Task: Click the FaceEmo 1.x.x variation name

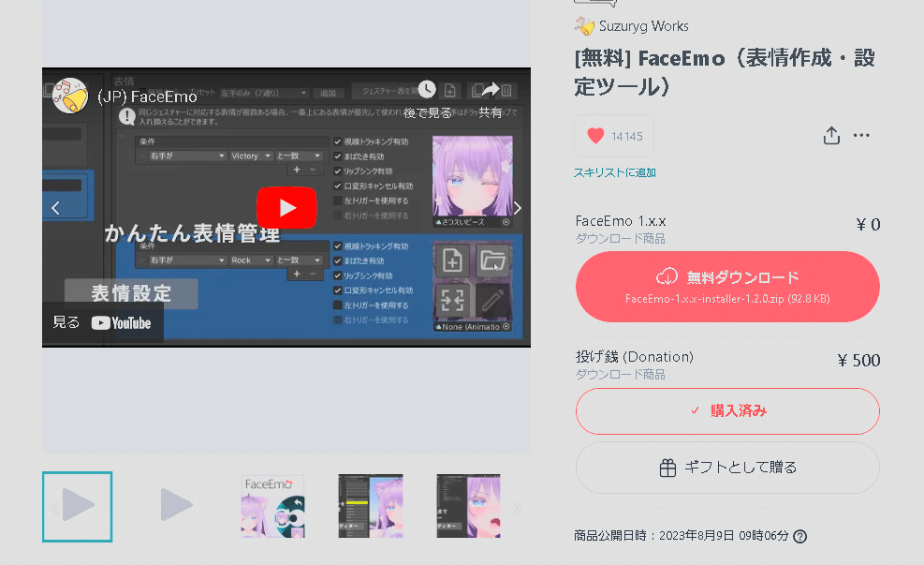Action: (621, 221)
